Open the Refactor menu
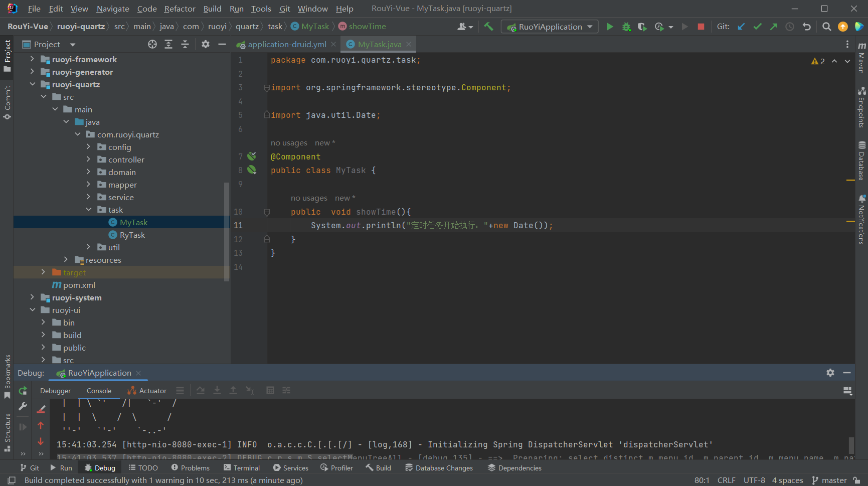The height and width of the screenshot is (486, 868). [180, 9]
